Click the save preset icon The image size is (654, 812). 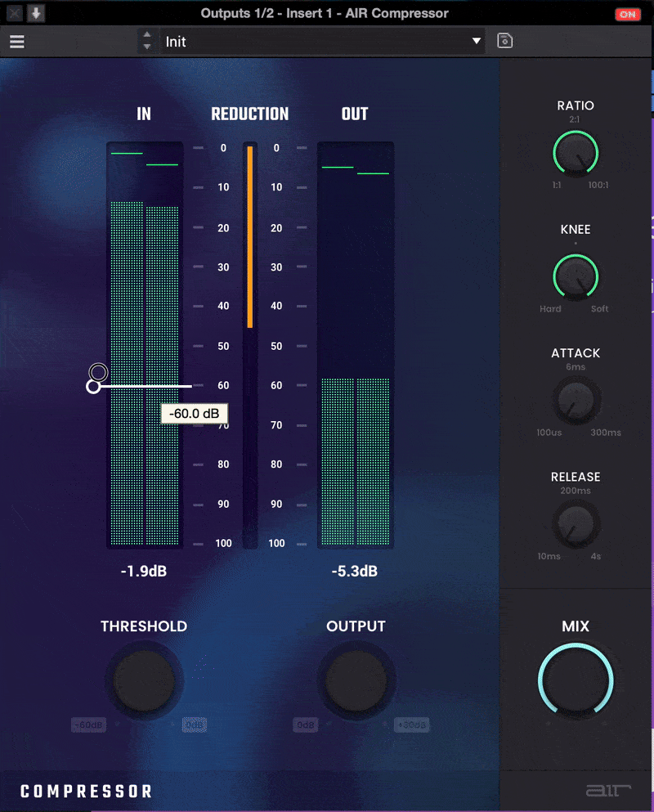point(504,40)
